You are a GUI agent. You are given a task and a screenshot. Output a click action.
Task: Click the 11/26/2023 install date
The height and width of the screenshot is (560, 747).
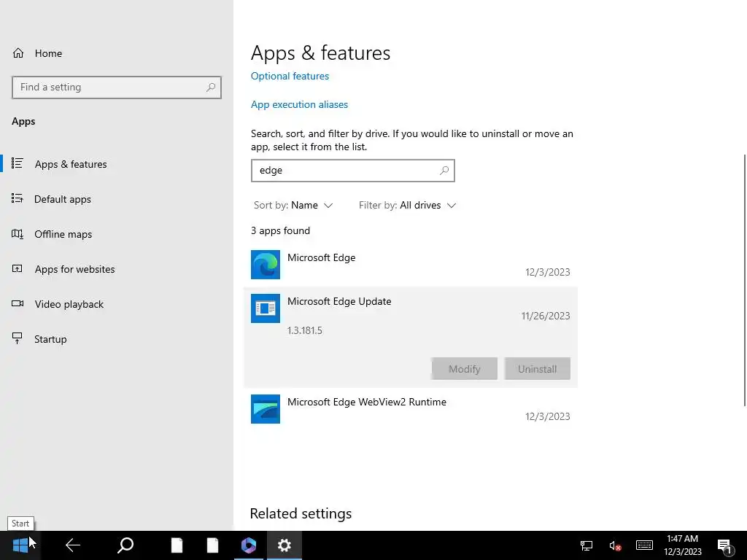546,316
